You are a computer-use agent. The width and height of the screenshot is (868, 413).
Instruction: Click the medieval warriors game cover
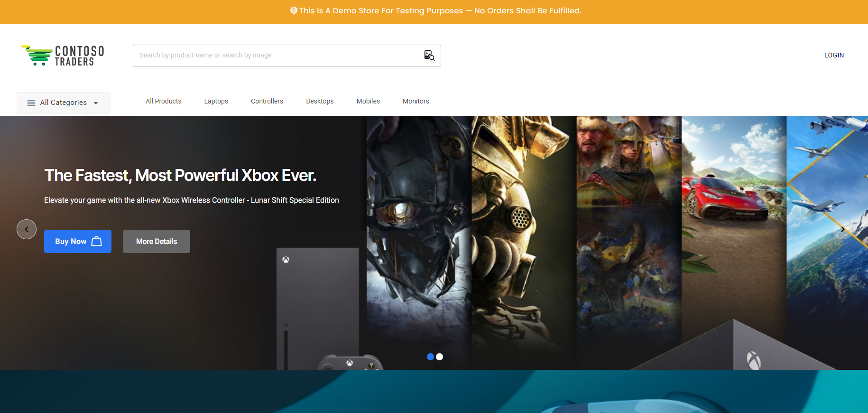(x=629, y=228)
